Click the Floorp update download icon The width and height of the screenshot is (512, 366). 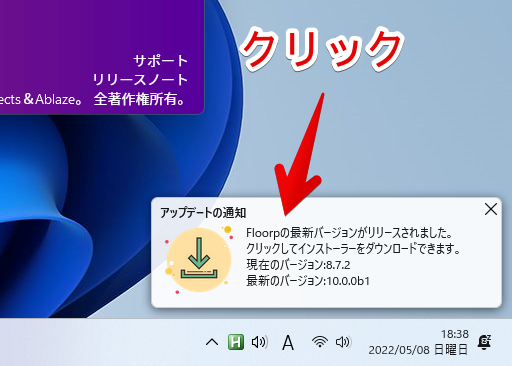199,260
